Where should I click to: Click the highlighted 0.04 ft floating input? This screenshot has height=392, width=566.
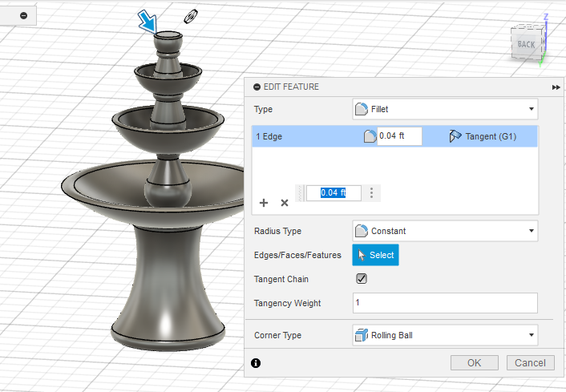click(x=334, y=192)
